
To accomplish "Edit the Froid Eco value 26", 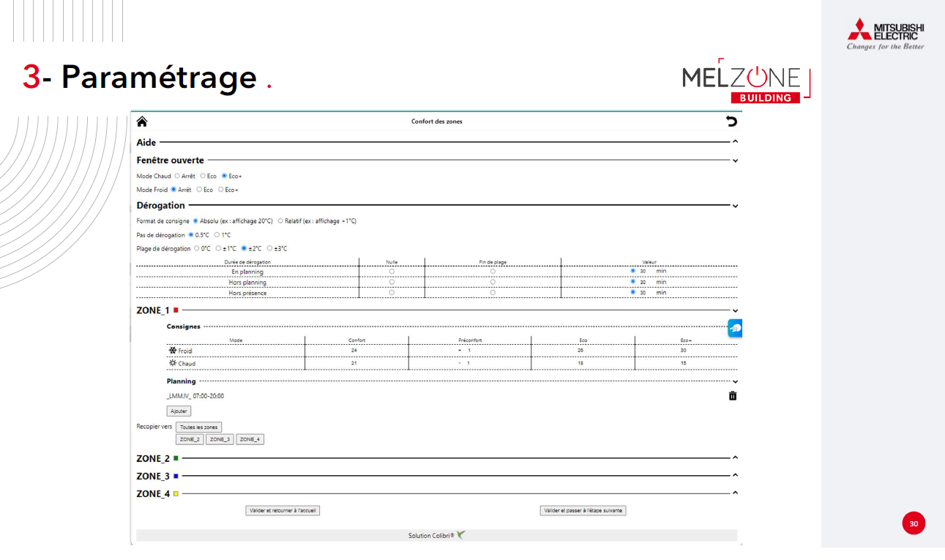I will [580, 351].
